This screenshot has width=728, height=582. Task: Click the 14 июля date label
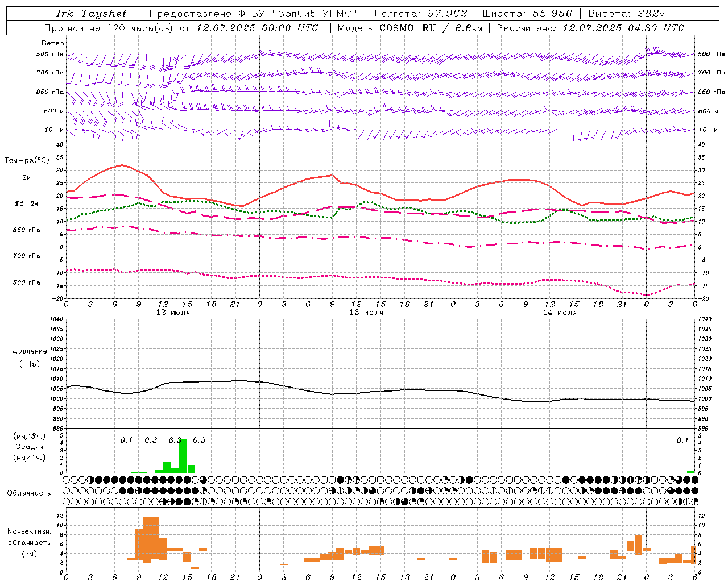coord(560,312)
